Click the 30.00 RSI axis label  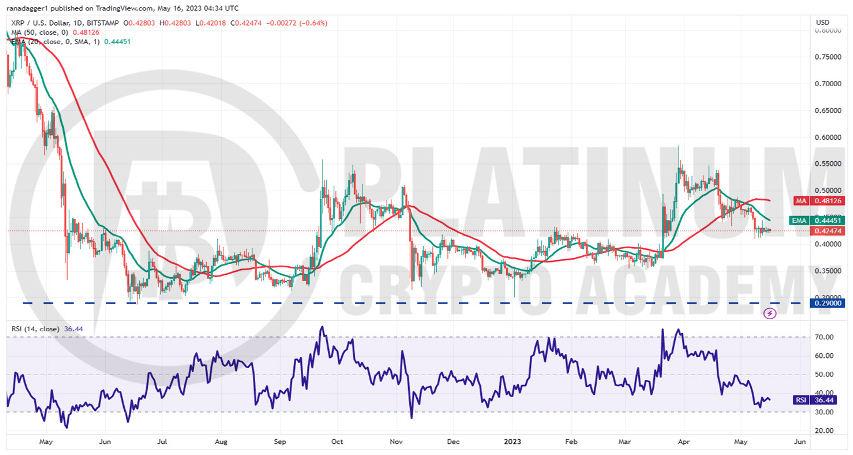pyautogui.click(x=825, y=412)
